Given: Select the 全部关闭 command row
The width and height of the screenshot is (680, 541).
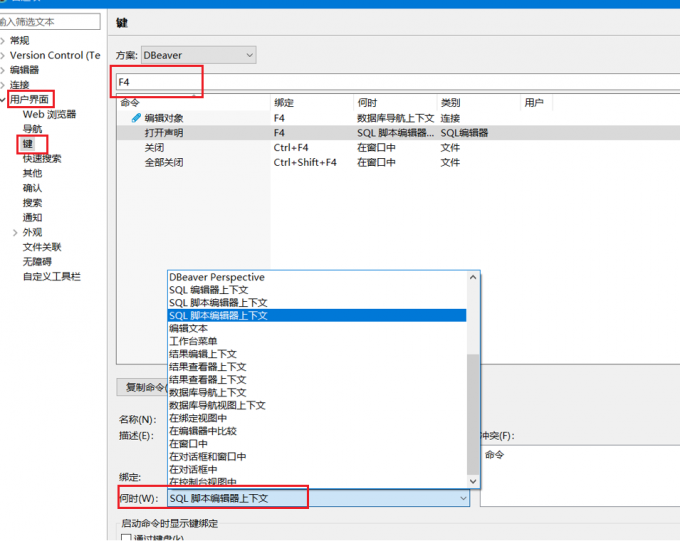Looking at the screenshot, I should pyautogui.click(x=398, y=162).
